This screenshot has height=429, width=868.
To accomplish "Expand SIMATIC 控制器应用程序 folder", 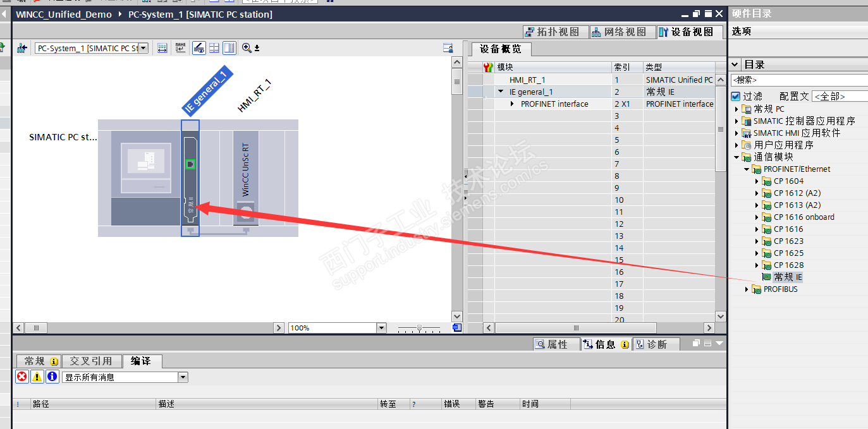I will (x=737, y=121).
